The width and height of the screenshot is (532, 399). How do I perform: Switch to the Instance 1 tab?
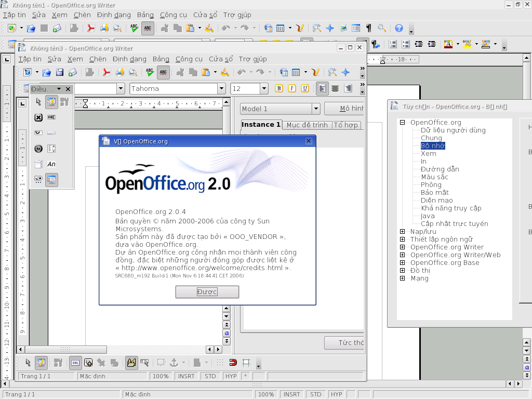[x=261, y=125]
